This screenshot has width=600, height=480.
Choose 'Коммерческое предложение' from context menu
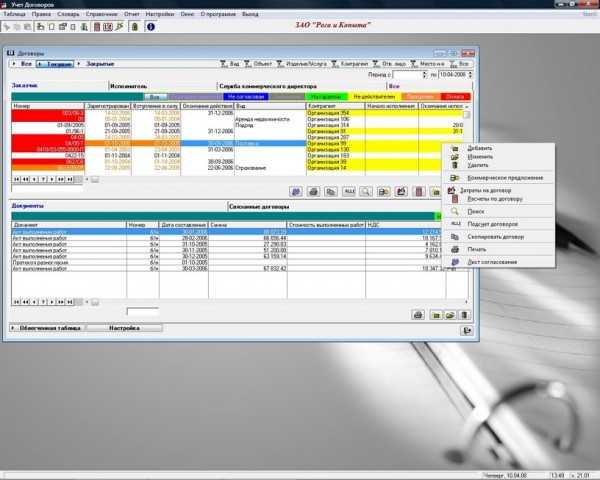coord(505,177)
